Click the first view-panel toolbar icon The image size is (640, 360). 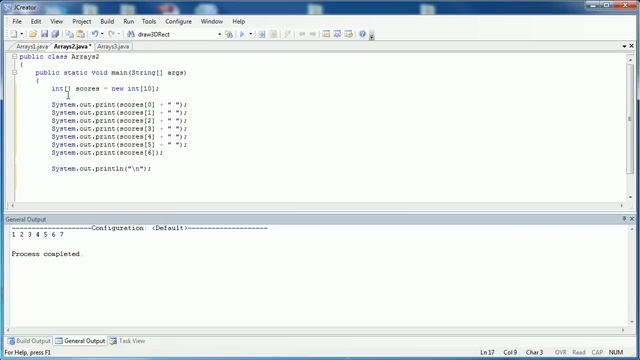[326, 34]
